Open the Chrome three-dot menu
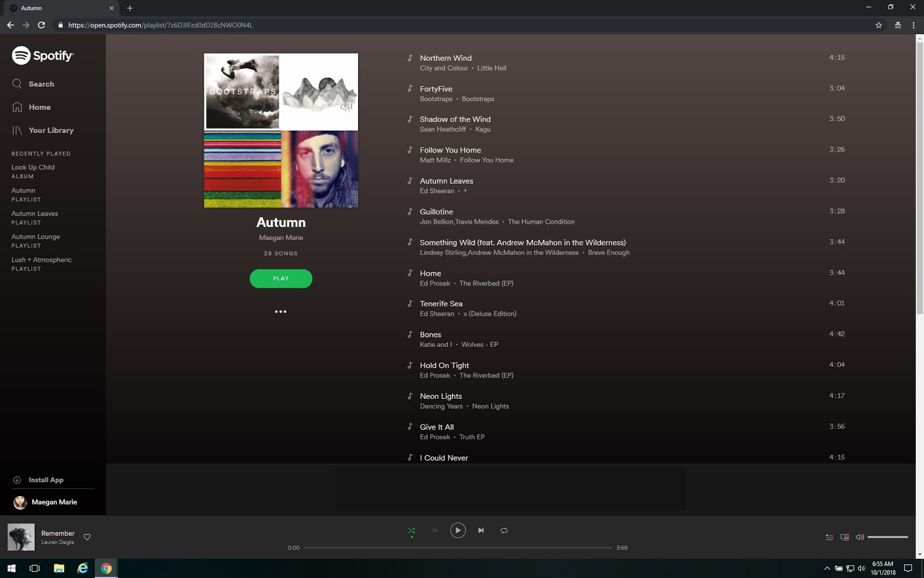Viewport: 924px width, 578px height. (x=913, y=25)
